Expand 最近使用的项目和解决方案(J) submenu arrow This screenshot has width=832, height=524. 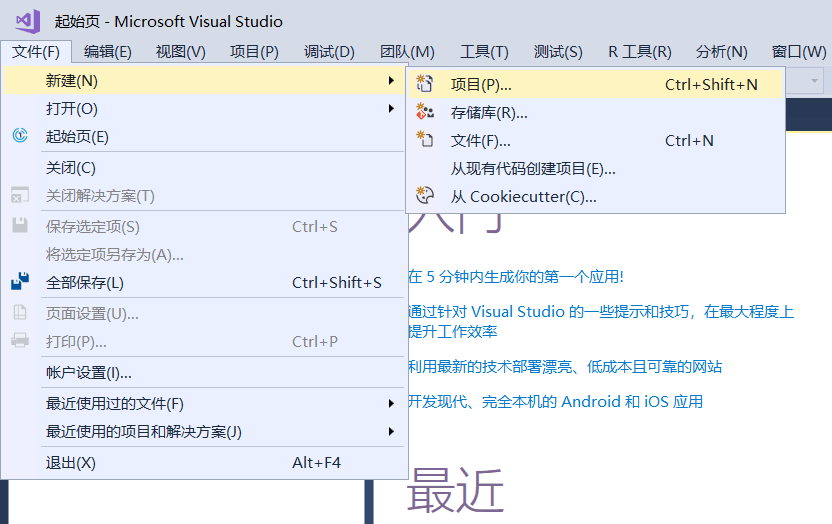click(x=391, y=432)
